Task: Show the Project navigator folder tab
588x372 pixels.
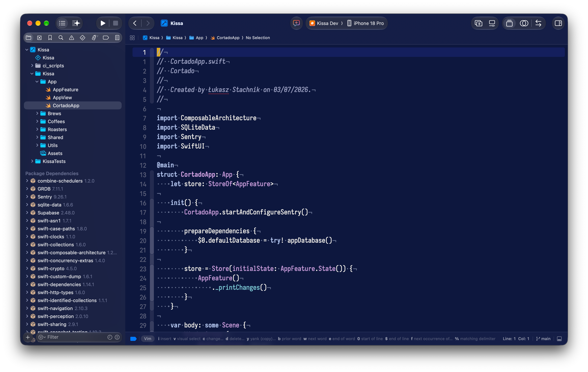Action: click(x=29, y=38)
